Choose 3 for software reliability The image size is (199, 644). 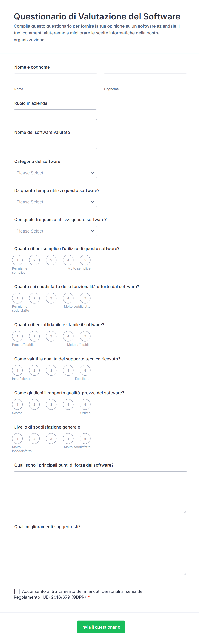click(x=51, y=336)
